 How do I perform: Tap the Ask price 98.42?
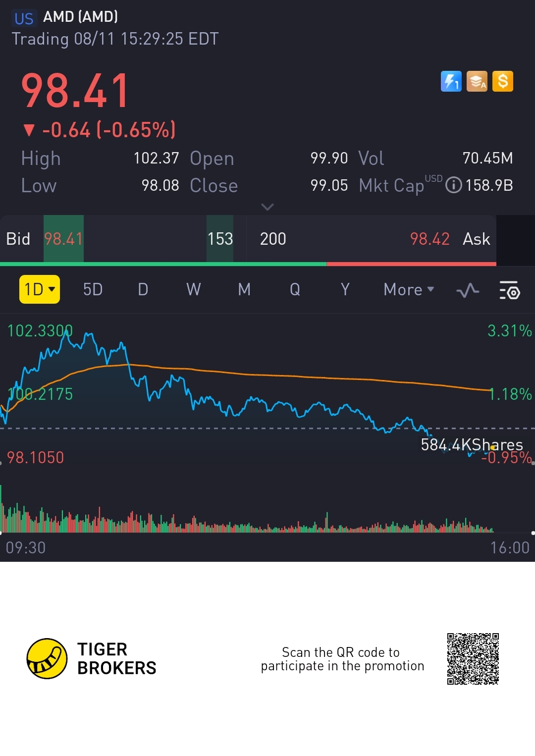pyautogui.click(x=429, y=239)
